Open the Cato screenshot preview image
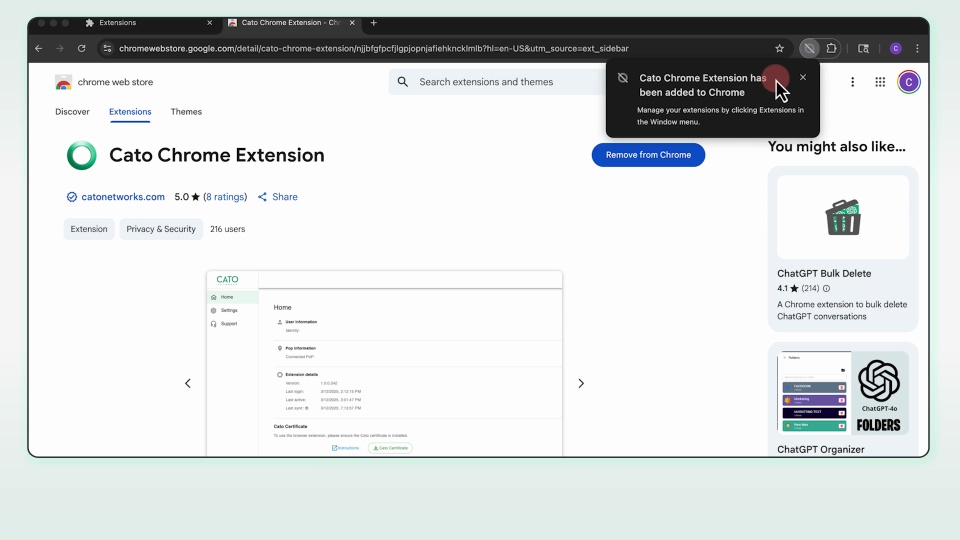 [384, 364]
